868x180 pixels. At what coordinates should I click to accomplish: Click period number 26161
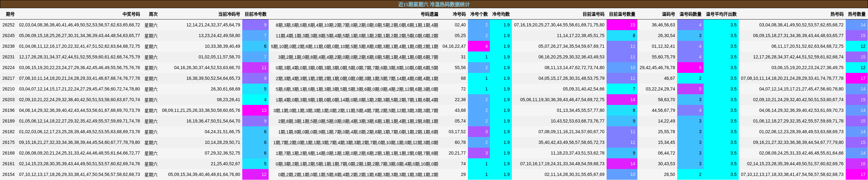click(8, 164)
